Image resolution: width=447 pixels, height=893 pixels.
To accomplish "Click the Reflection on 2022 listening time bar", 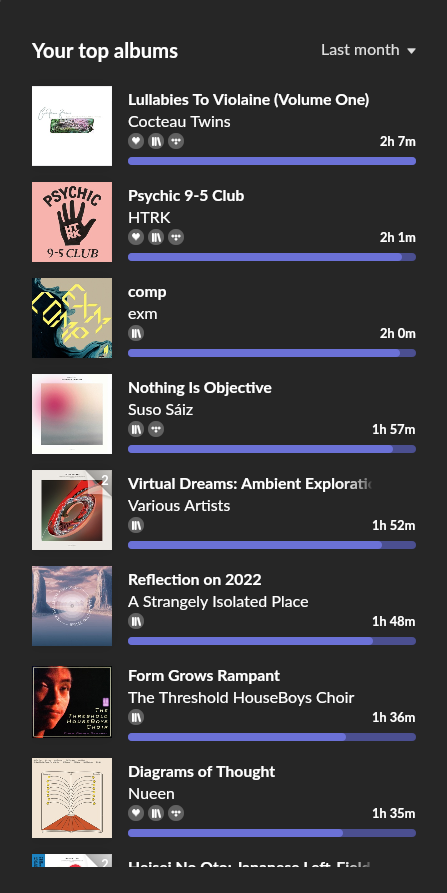I will coord(272,641).
